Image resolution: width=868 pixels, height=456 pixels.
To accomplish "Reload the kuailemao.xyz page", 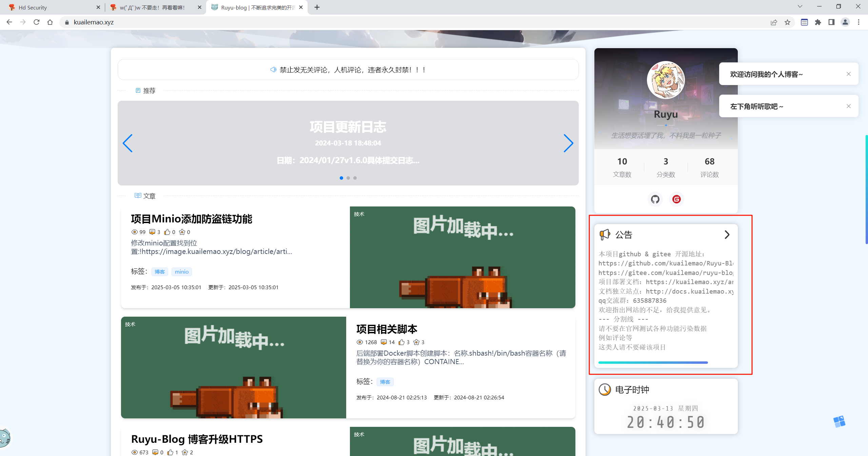I will (36, 22).
